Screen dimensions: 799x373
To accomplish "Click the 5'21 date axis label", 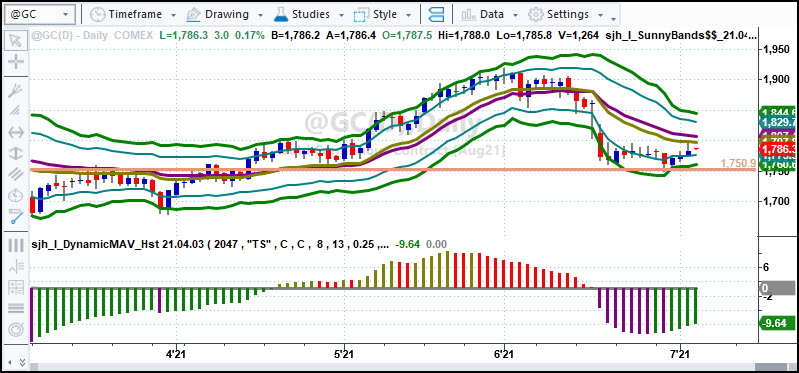I will coord(344,353).
